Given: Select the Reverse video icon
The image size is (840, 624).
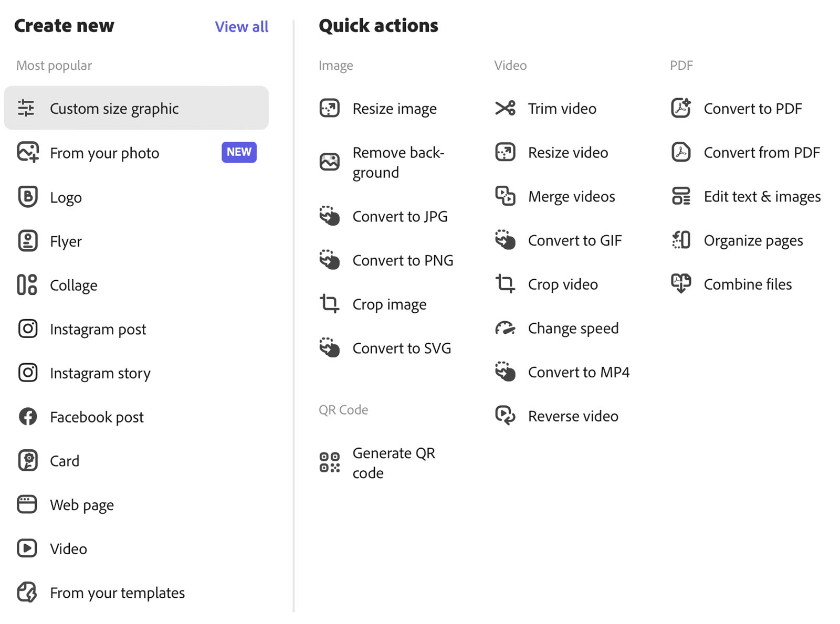Looking at the screenshot, I should (x=505, y=416).
